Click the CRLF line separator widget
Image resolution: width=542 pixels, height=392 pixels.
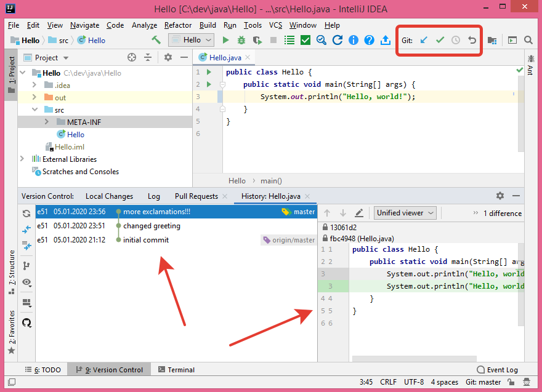tap(388, 382)
